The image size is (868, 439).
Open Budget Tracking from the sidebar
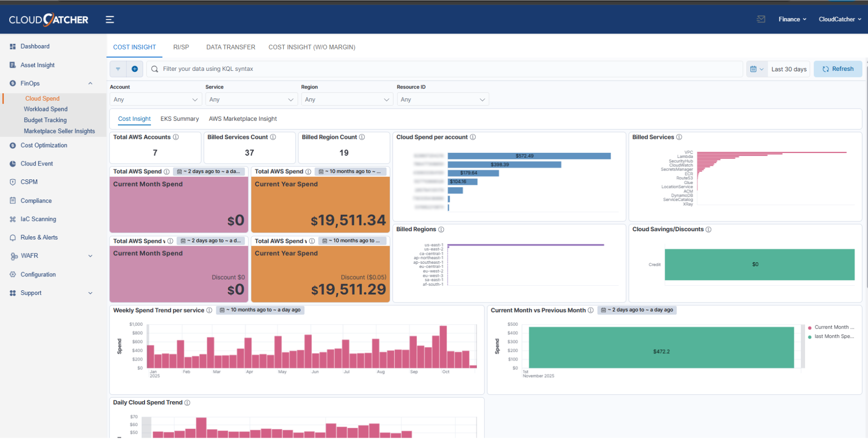point(45,120)
